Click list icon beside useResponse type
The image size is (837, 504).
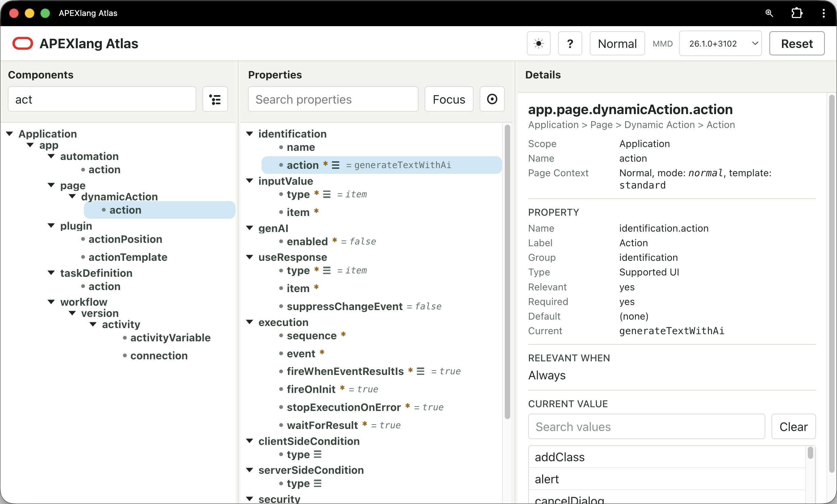pos(327,270)
